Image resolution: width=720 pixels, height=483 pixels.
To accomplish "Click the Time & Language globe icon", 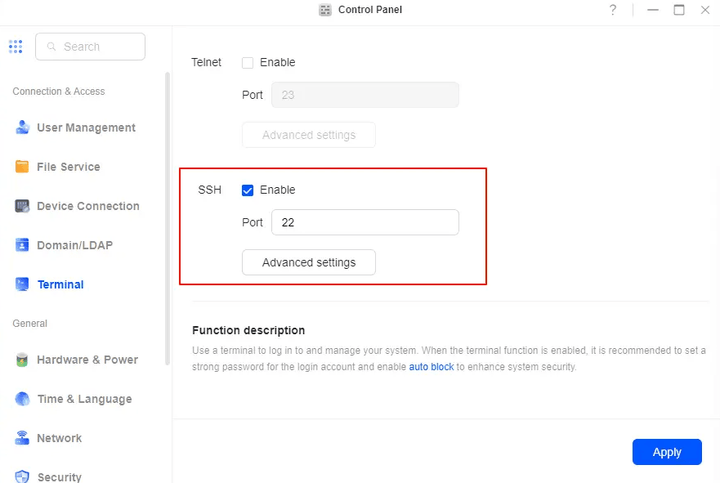I will click(x=22, y=399).
